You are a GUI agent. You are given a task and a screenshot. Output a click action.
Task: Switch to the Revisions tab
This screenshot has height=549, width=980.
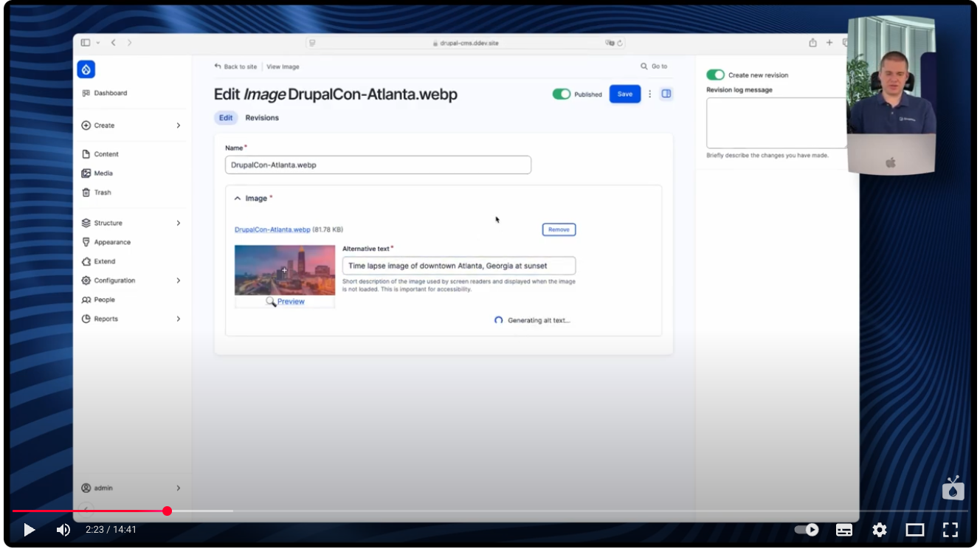[x=262, y=117]
